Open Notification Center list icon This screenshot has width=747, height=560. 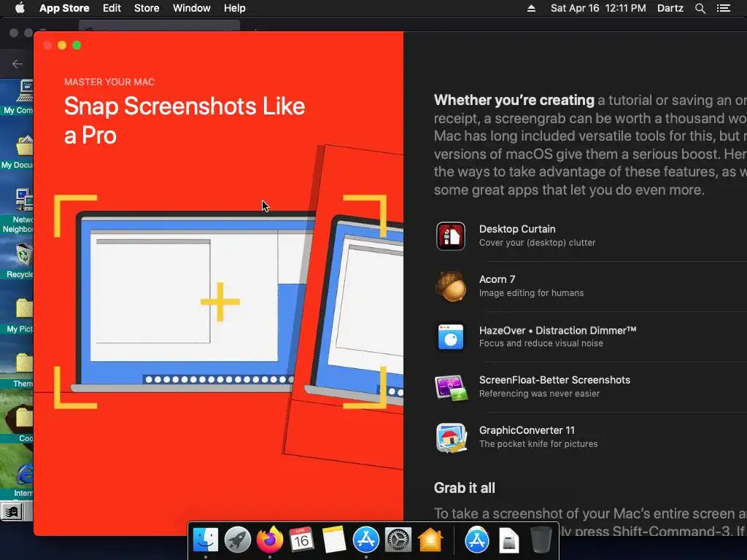(723, 8)
